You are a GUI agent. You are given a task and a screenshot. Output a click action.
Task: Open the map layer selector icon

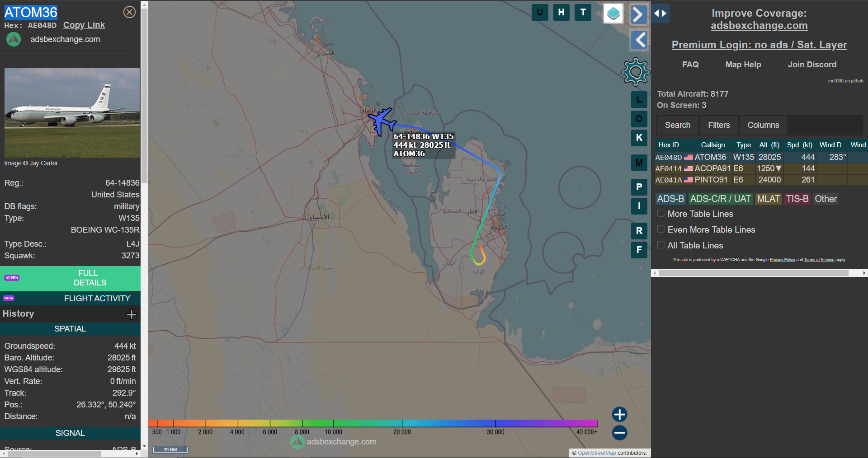613,14
